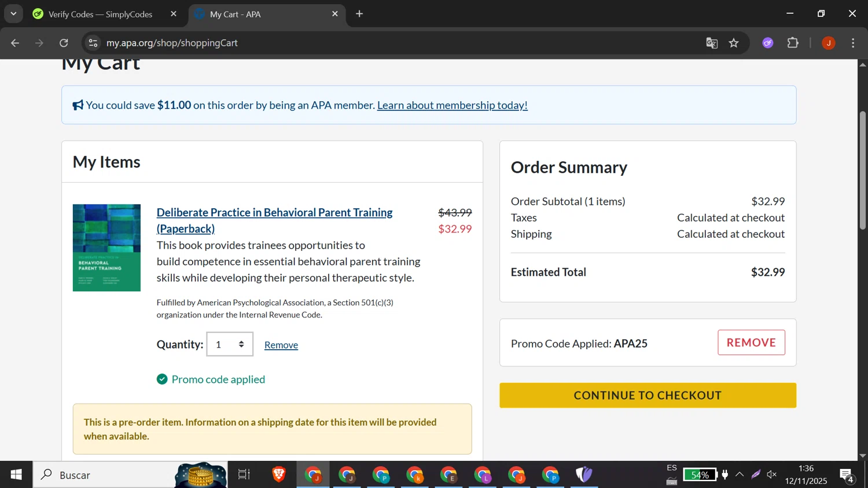This screenshot has height=488, width=868.
Task: Reload the current page
Action: pyautogui.click(x=64, y=43)
